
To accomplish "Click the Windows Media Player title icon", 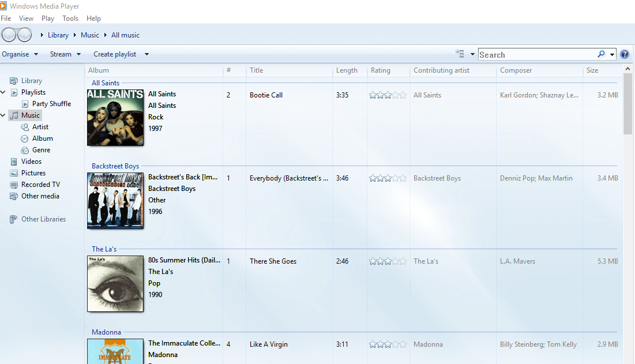I will pos(3,6).
